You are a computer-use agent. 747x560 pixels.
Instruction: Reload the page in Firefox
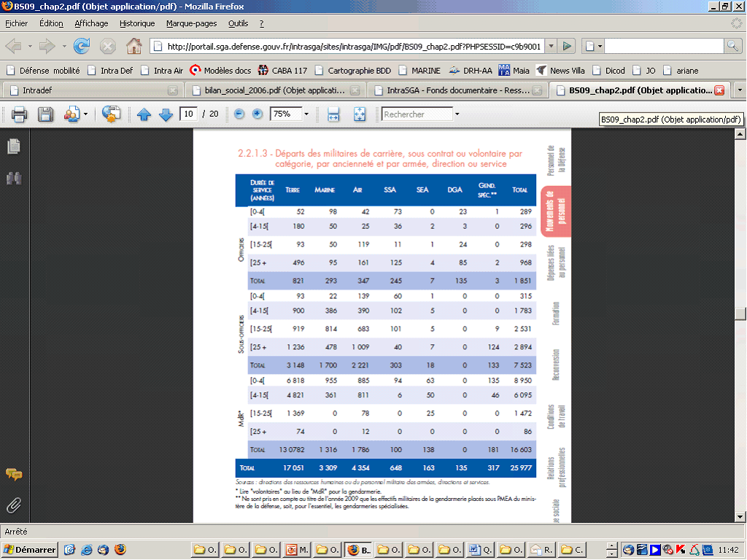pos(82,46)
